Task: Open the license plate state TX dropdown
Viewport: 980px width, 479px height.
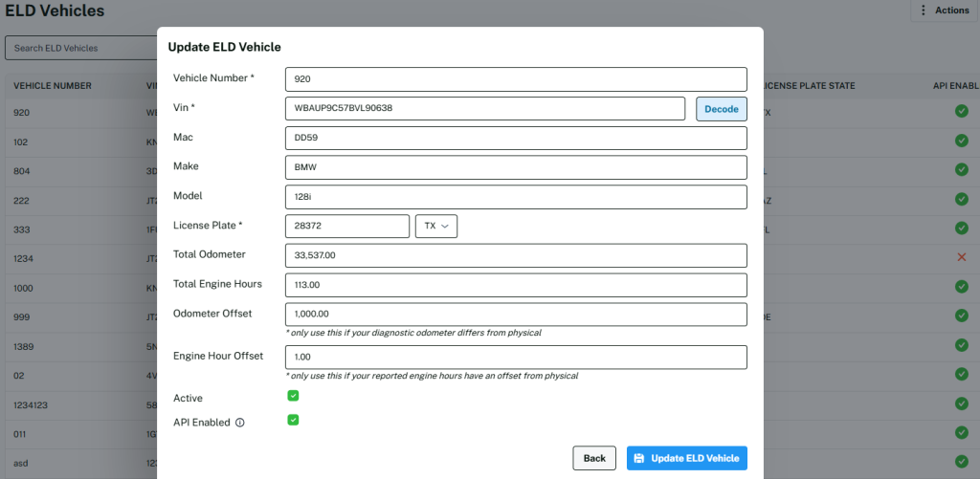Action: click(436, 227)
